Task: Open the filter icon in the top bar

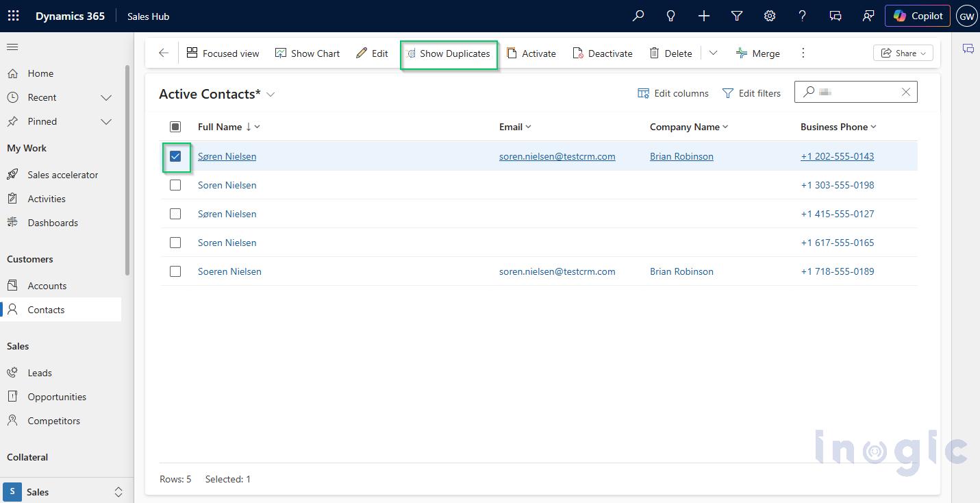Action: tap(736, 15)
